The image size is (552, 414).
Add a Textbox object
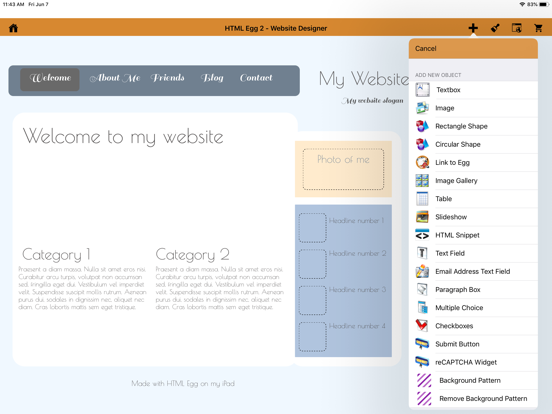coord(473,90)
